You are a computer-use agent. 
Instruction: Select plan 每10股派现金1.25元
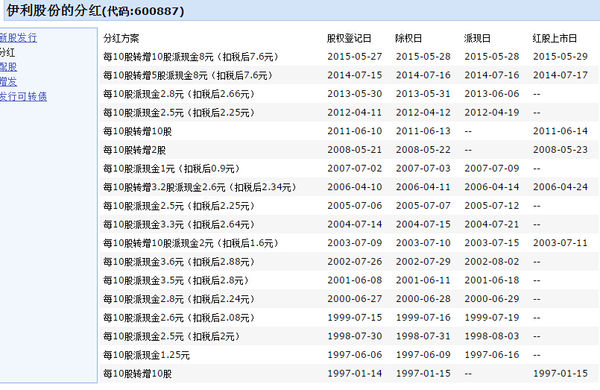tap(147, 355)
